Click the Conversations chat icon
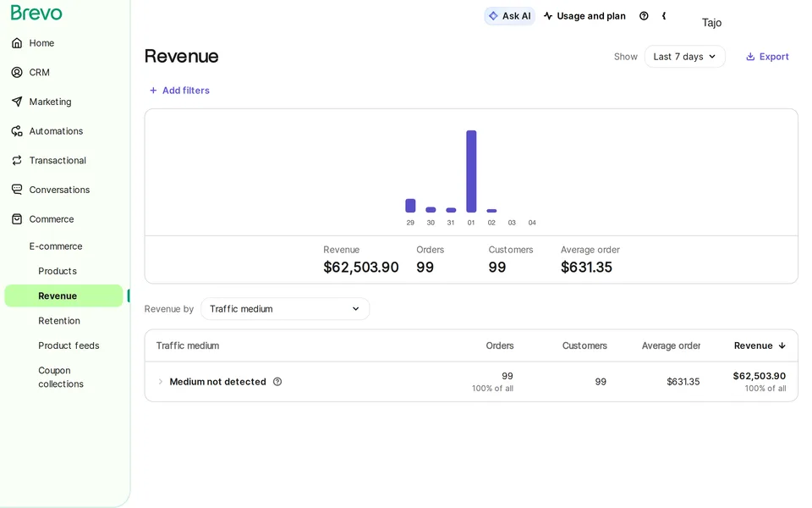The width and height of the screenshot is (812, 508). click(x=17, y=190)
